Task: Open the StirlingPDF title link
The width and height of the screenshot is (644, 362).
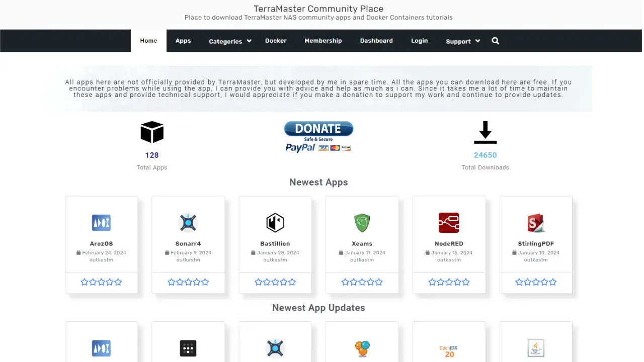Action: (x=536, y=244)
